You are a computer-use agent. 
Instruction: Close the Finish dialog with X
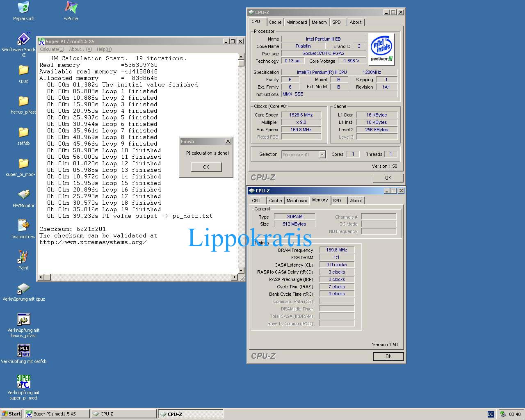228,141
